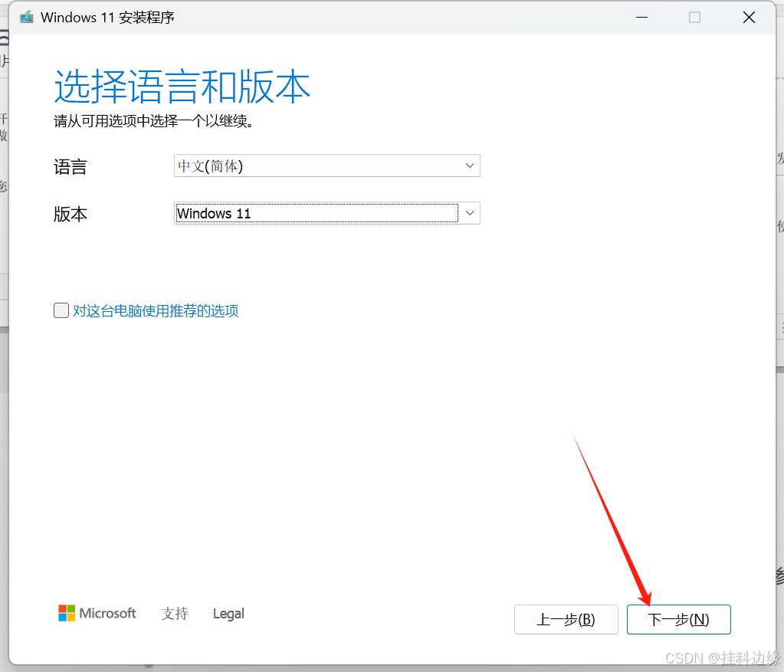The width and height of the screenshot is (784, 672).
Task: Click the window title Windows 11 安装程序
Action: (x=107, y=18)
